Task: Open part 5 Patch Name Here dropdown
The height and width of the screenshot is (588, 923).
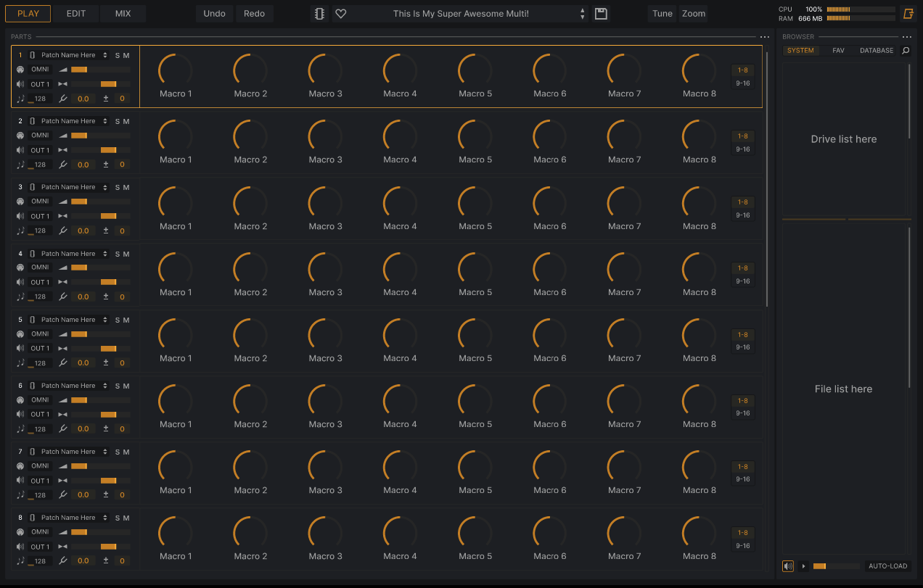Action: pyautogui.click(x=74, y=320)
